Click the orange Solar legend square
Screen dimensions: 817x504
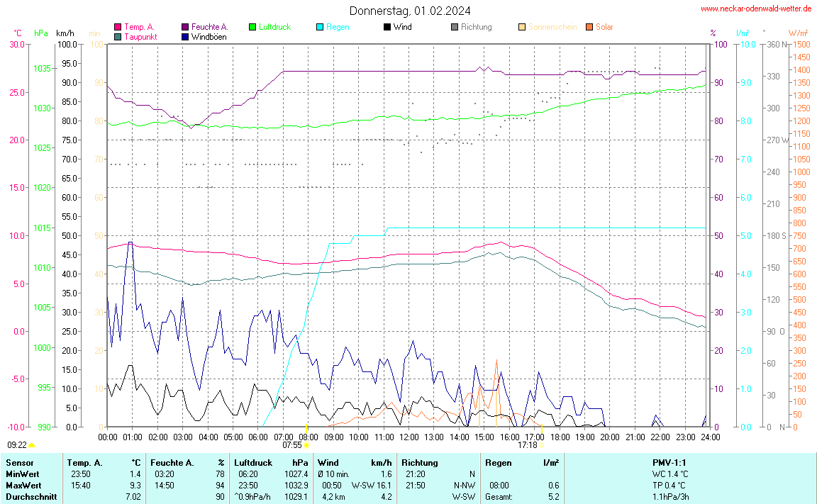point(589,28)
